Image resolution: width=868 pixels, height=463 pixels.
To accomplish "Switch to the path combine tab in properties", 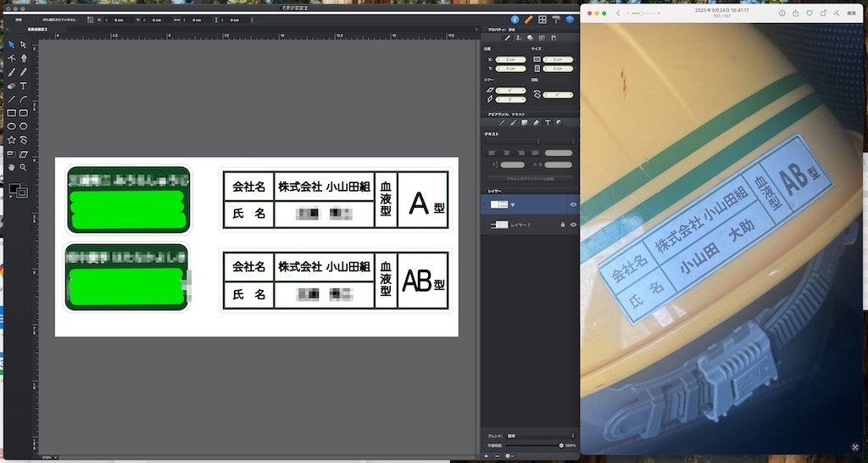I will coord(531,38).
